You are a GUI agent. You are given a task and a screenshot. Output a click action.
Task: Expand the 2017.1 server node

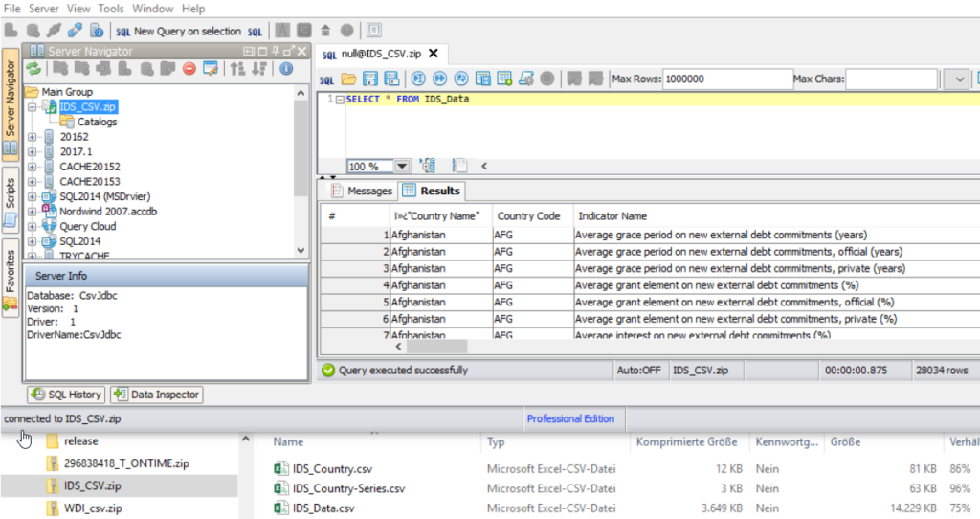click(32, 152)
